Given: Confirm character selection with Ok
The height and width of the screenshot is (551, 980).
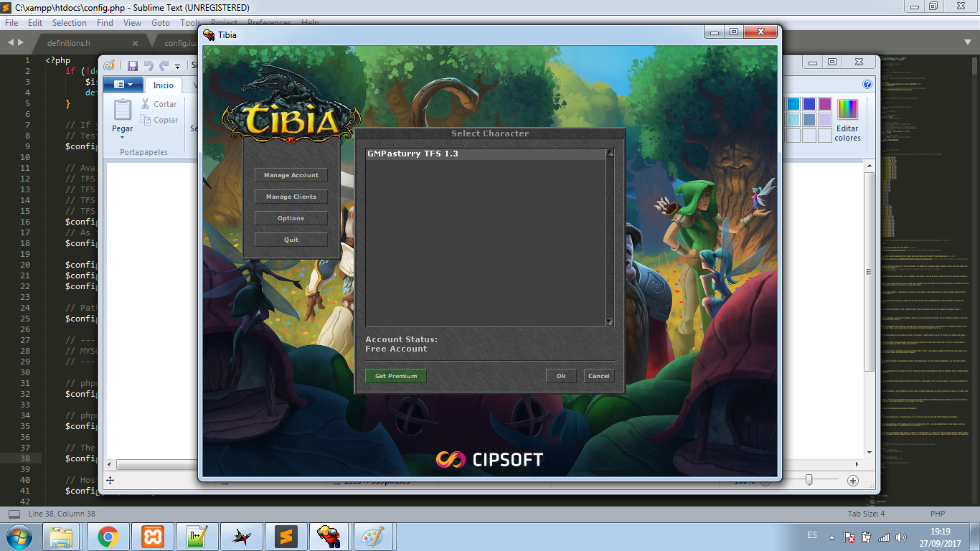Looking at the screenshot, I should point(561,376).
